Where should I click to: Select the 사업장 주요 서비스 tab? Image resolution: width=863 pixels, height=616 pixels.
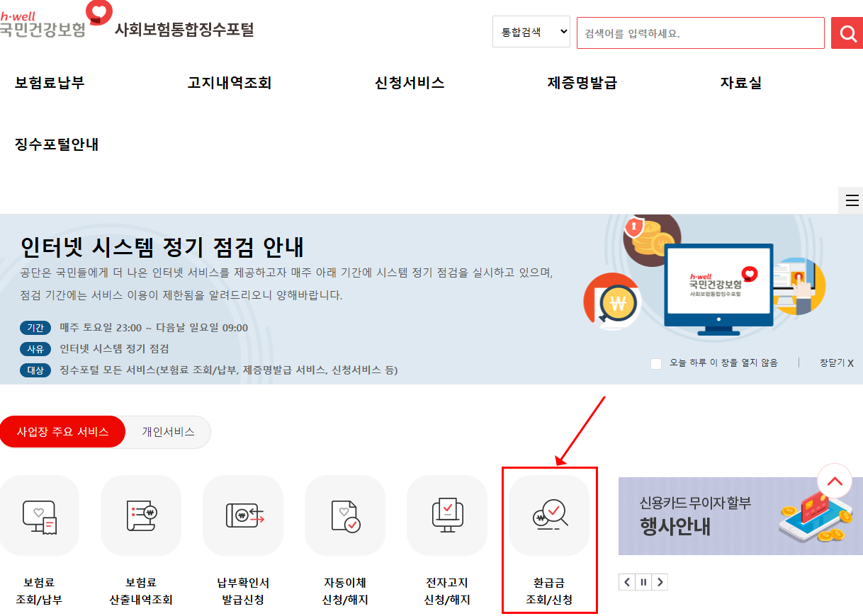62,432
